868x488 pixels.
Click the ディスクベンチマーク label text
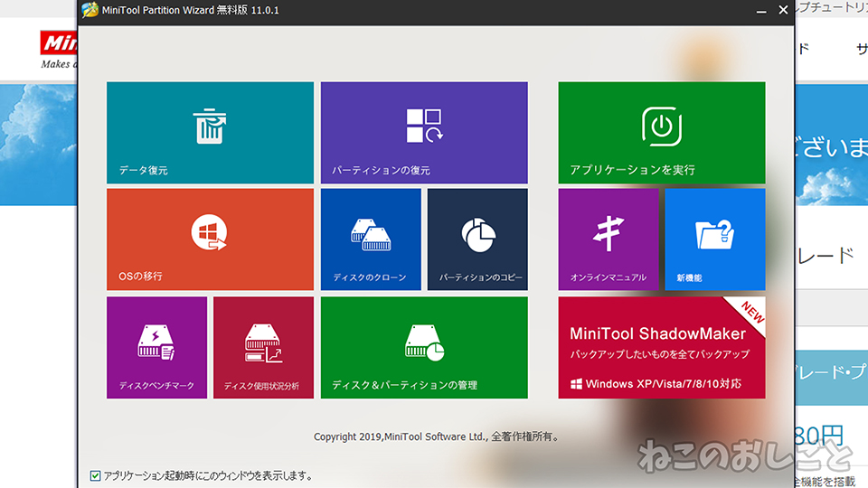click(156, 386)
